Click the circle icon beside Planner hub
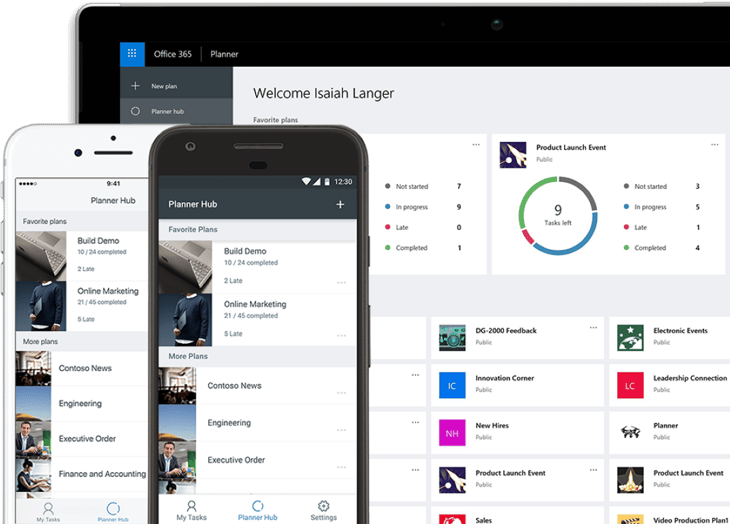This screenshot has width=730, height=524. 135,111
